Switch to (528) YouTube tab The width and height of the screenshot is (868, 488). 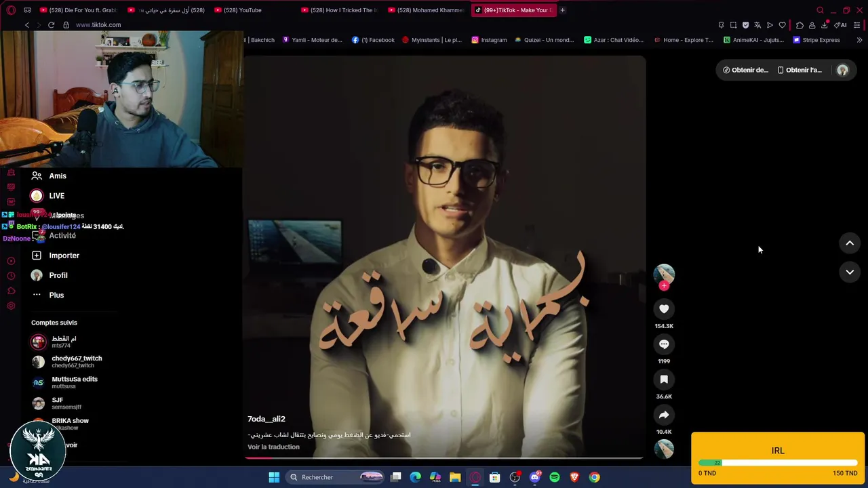252,10
